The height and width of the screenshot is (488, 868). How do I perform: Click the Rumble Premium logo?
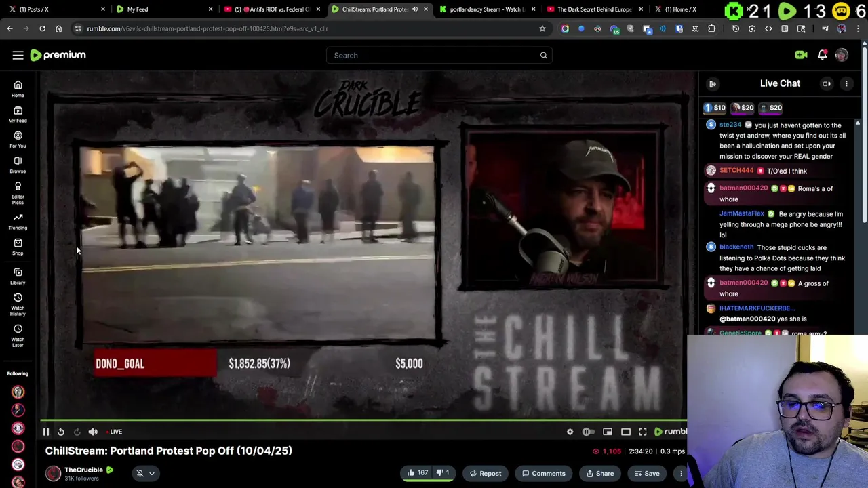(x=58, y=55)
